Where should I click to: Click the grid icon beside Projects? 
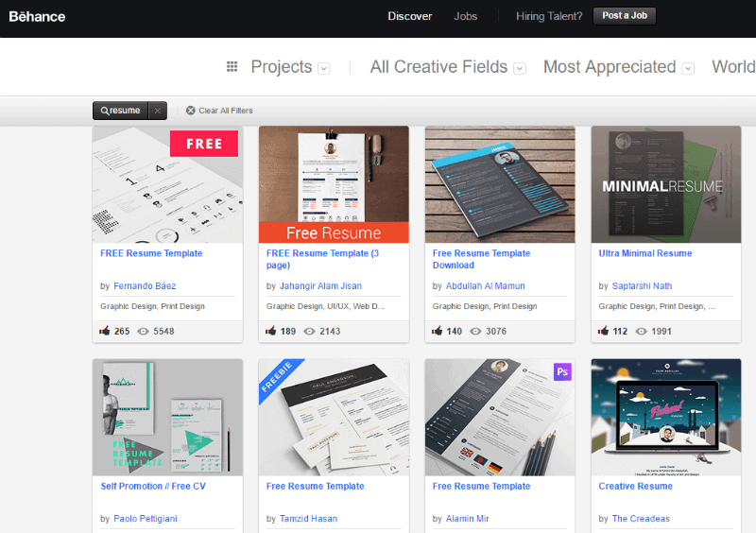(232, 67)
